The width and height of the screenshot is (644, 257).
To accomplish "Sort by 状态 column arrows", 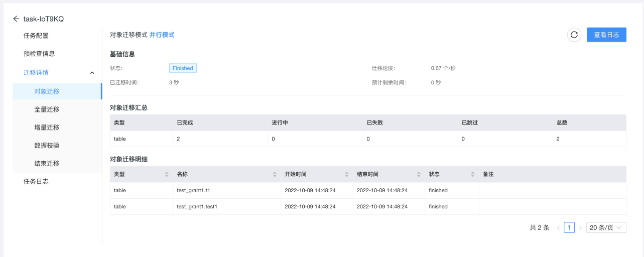I will 472,174.
